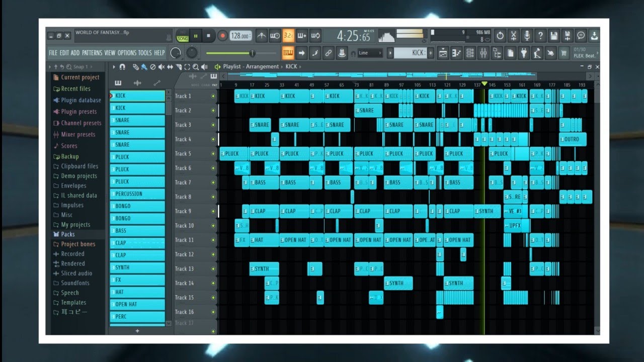
Task: Open the TOOLS menu
Action: point(144,53)
